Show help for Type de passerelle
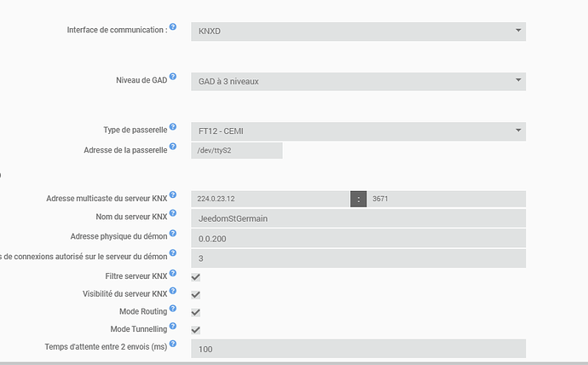 [172, 126]
